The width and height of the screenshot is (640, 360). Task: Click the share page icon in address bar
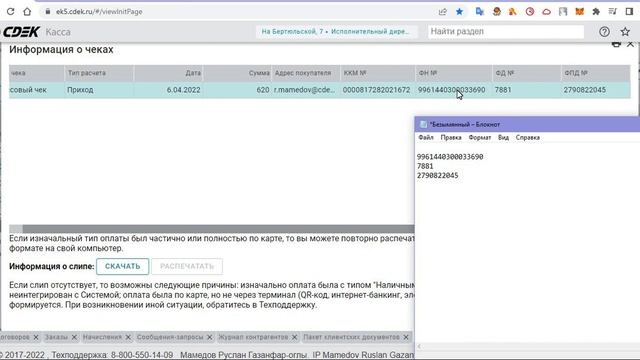(x=443, y=12)
